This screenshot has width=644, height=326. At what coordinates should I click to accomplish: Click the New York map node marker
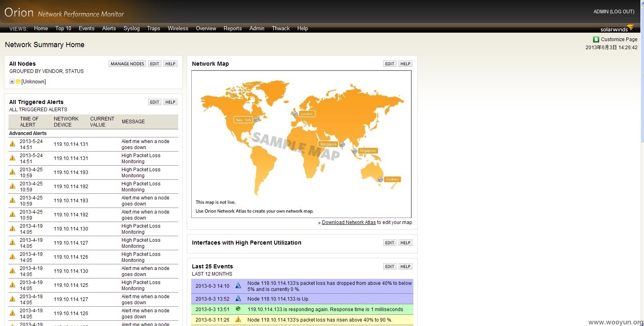coord(257,120)
